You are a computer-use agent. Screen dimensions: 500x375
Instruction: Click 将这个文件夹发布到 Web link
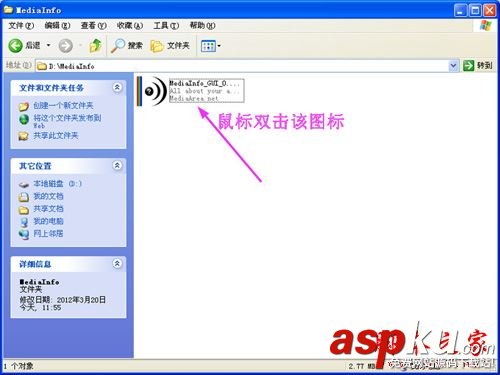coord(67,121)
